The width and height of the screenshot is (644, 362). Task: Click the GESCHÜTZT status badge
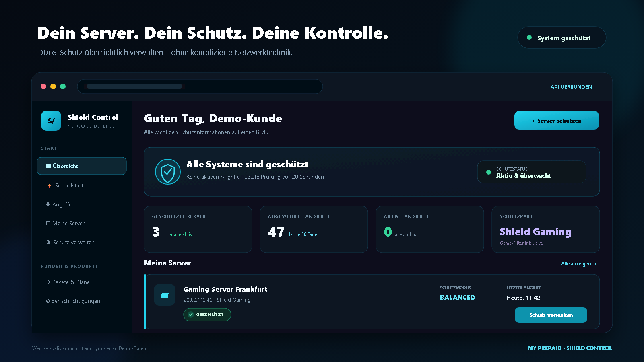(x=207, y=315)
